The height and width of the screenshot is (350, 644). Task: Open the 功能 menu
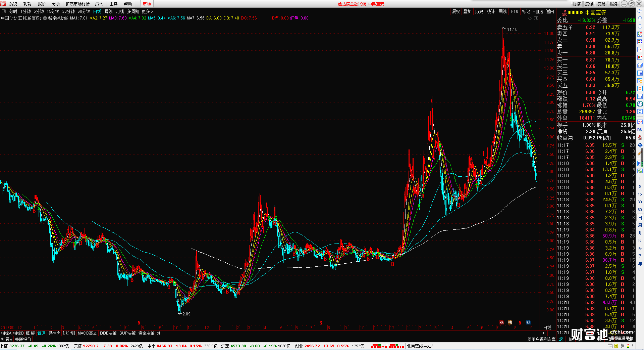tap(28, 4)
